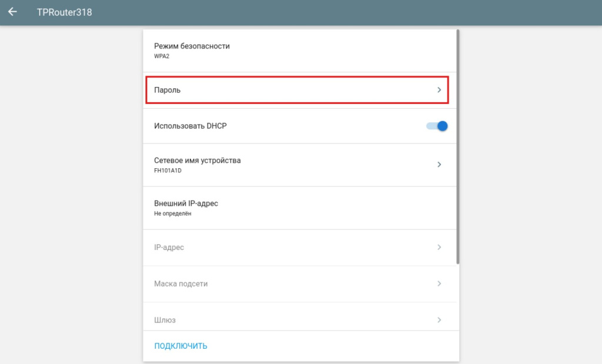The height and width of the screenshot is (364, 602).
Task: Tap the Сетевое имя устройства label
Action: click(x=197, y=160)
